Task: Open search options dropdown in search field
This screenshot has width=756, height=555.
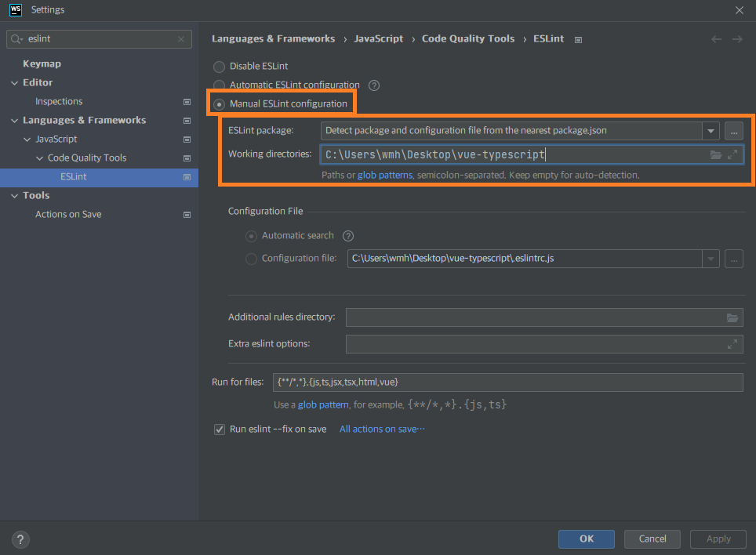Action: click(22, 40)
